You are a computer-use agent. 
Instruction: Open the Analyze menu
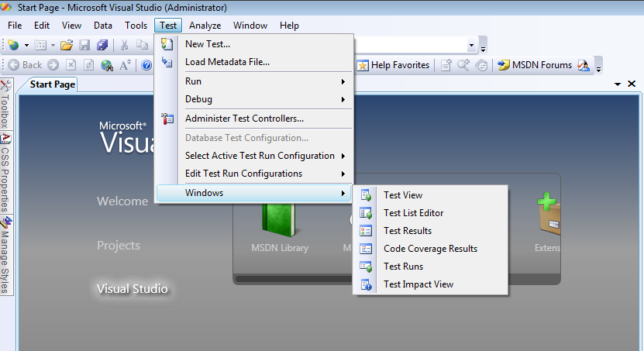[205, 26]
